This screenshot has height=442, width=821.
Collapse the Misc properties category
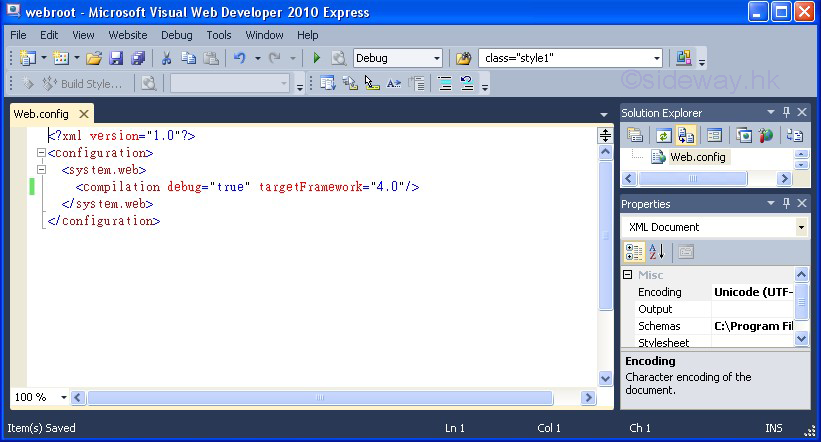(628, 275)
